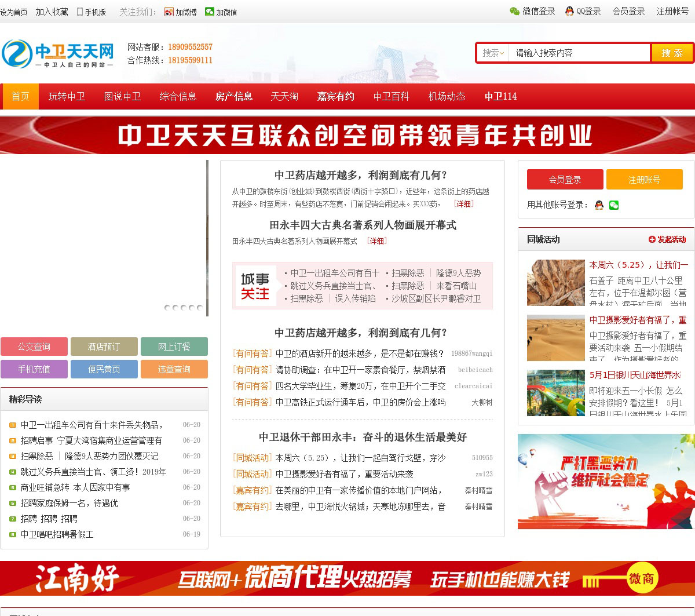The height and width of the screenshot is (616, 695).
Task: Click the 来看石嘴山 link in 城事关注
Action: [456, 286]
